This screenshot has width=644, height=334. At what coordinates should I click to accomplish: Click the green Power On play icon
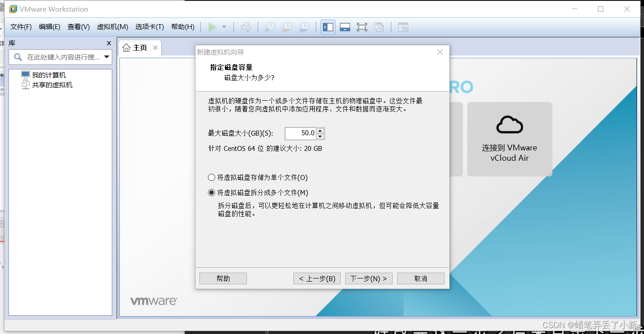pyautogui.click(x=212, y=27)
